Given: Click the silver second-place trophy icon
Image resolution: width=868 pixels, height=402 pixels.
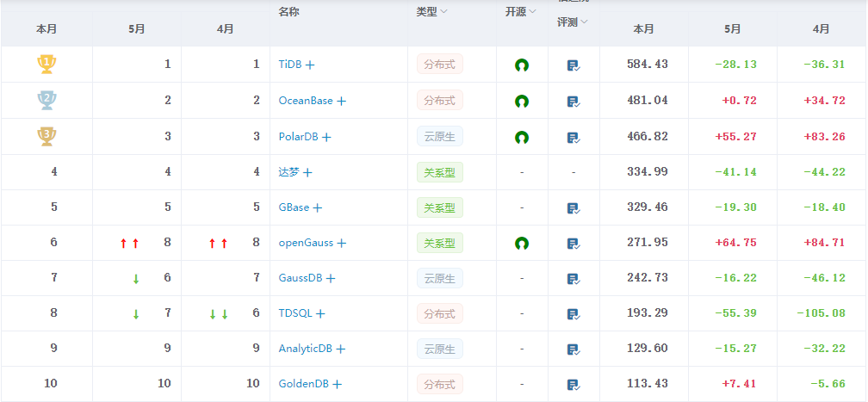Looking at the screenshot, I should 46,100.
